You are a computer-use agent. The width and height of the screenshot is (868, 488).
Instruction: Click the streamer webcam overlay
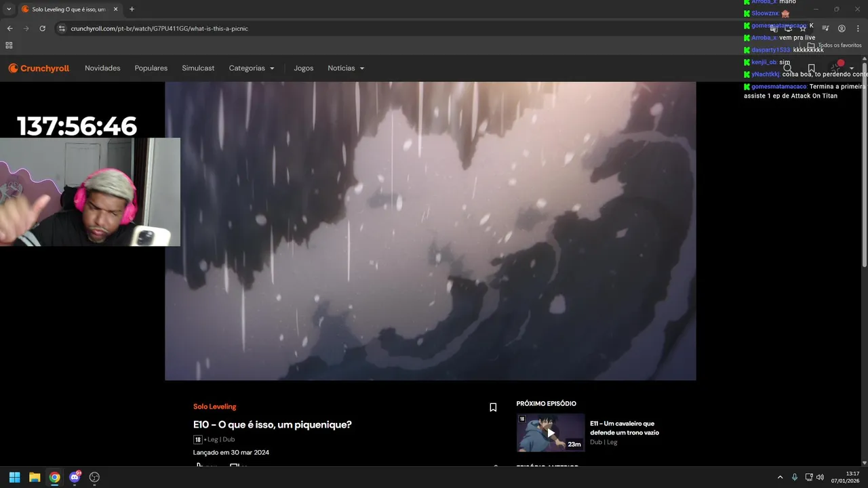(x=90, y=192)
